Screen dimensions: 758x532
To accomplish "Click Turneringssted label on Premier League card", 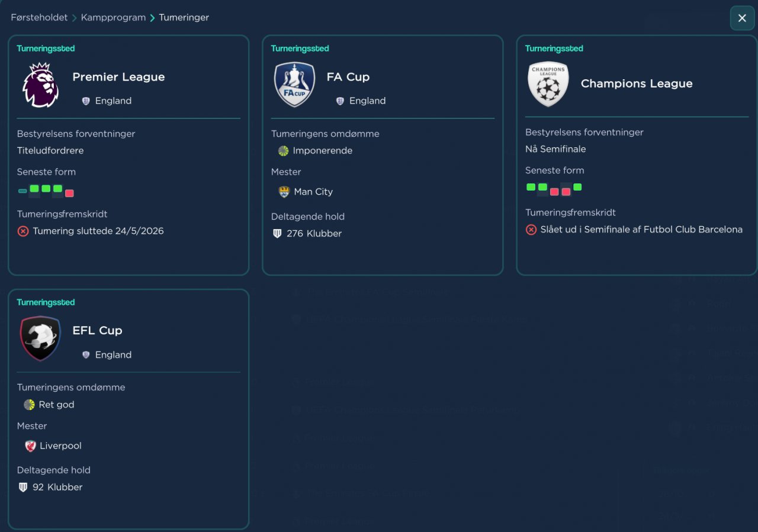I will (46, 49).
